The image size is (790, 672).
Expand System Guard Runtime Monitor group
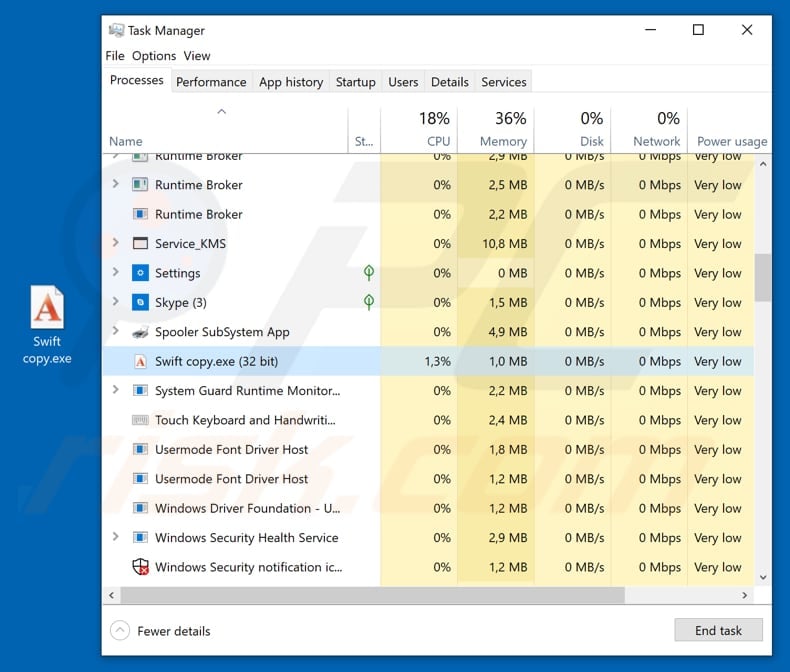115,389
